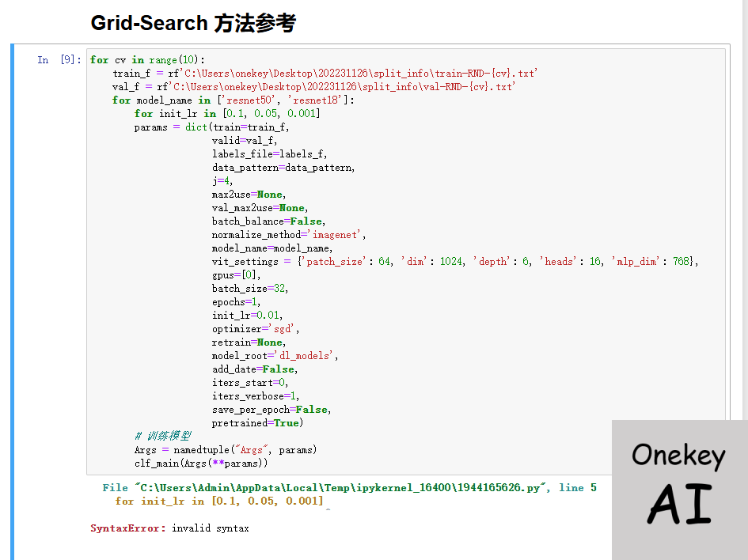Viewport: 748px width, 560px height.
Task: Place cursor on 'for cv in range(10)' line
Action: pyautogui.click(x=147, y=60)
